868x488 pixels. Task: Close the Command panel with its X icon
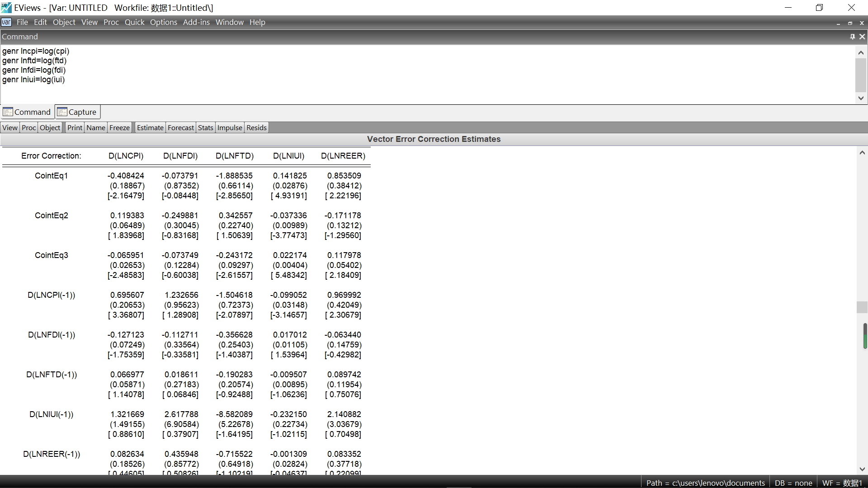862,37
